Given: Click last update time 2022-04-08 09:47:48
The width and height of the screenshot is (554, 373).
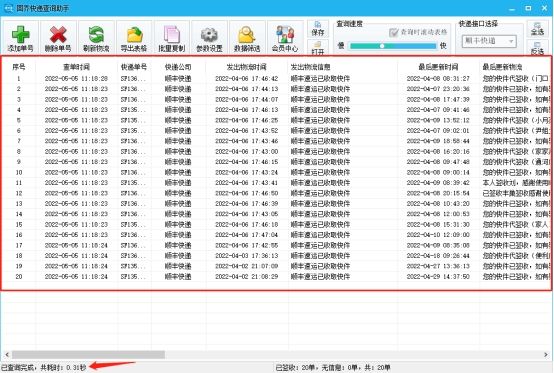Looking at the screenshot, I should [x=438, y=162].
